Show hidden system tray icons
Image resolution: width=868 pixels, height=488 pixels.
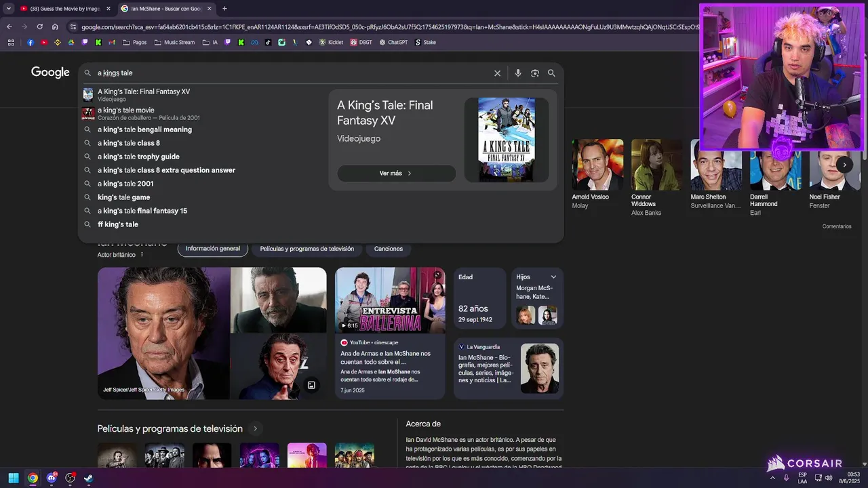772,478
